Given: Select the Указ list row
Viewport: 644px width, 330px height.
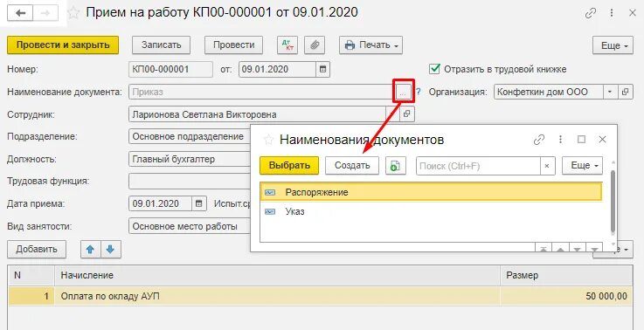Looking at the screenshot, I should click(x=431, y=212).
